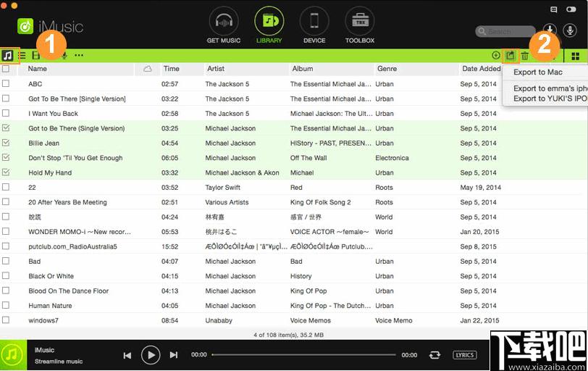Check the box for ABC
The image size is (588, 371).
pos(6,83)
